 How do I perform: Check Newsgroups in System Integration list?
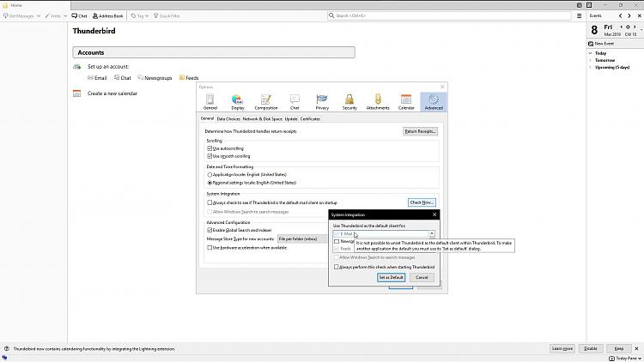point(337,241)
